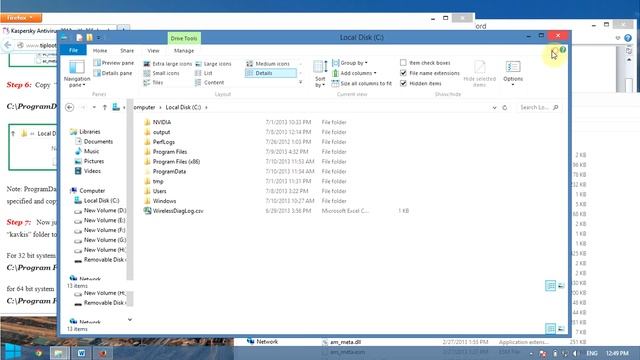The image size is (640, 360).
Task: Go back in Explorer navigation
Action: (x=70, y=107)
